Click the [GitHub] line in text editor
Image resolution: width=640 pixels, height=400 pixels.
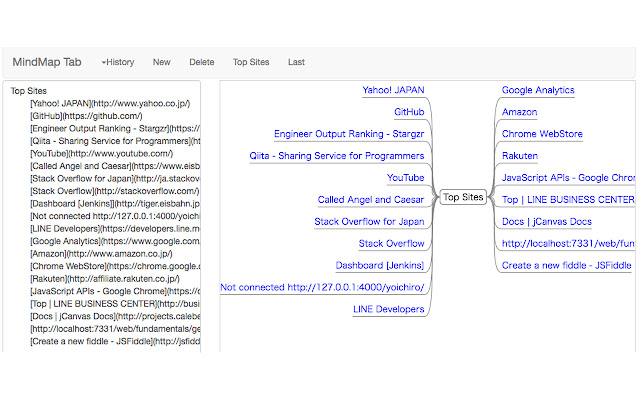[x=87, y=116]
